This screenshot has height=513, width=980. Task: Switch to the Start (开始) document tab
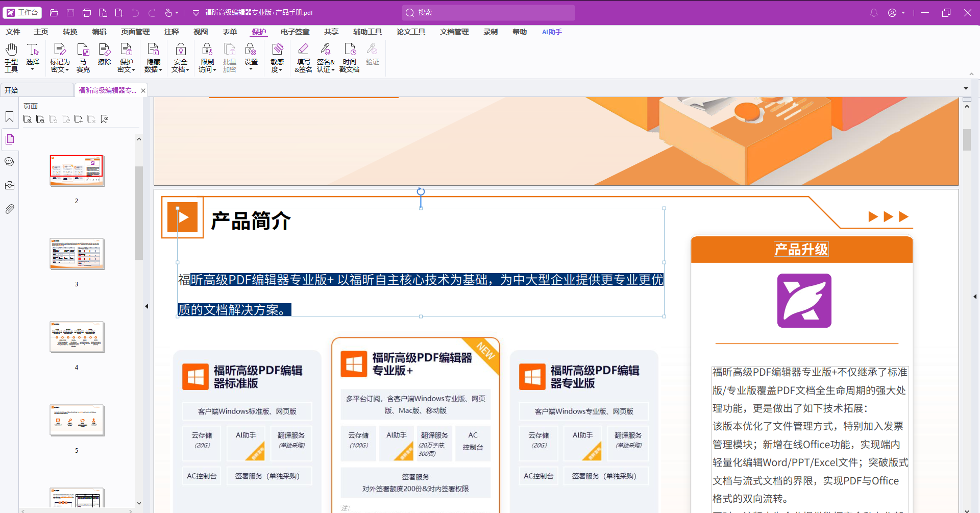(x=37, y=90)
